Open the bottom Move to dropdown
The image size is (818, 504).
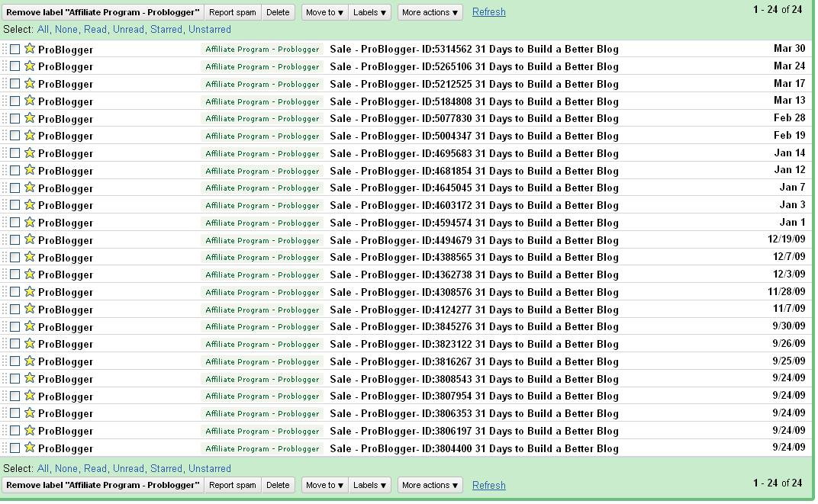pyautogui.click(x=324, y=485)
